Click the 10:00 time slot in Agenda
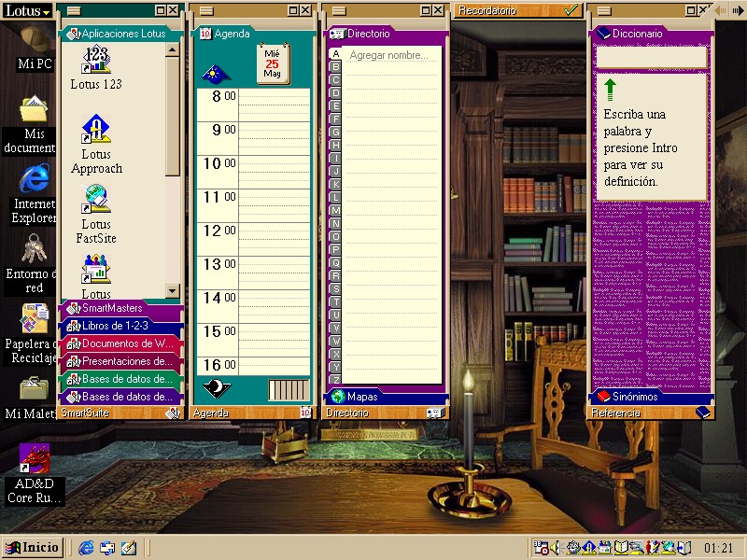Image resolution: width=747 pixels, height=560 pixels. pyautogui.click(x=275, y=172)
